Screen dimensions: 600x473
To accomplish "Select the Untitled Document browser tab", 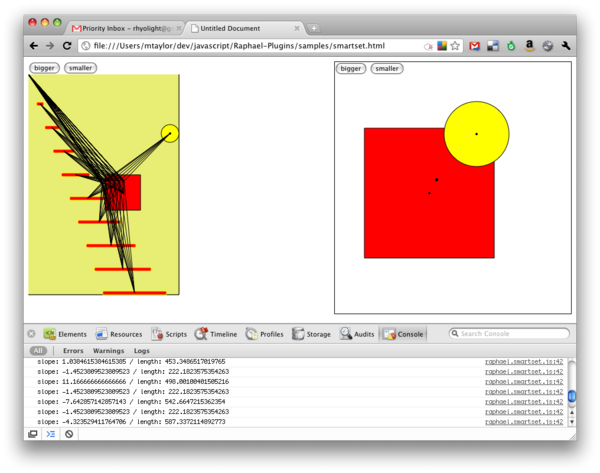I will click(245, 28).
